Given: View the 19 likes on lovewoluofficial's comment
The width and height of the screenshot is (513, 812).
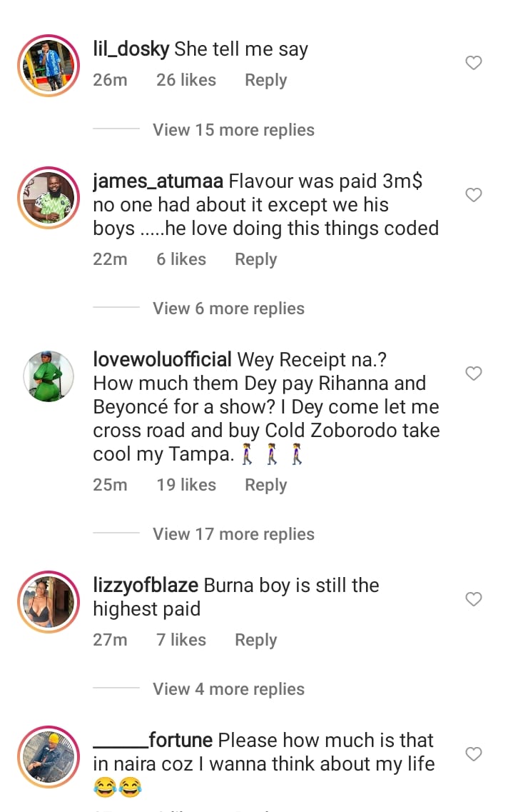Looking at the screenshot, I should coord(186,485).
